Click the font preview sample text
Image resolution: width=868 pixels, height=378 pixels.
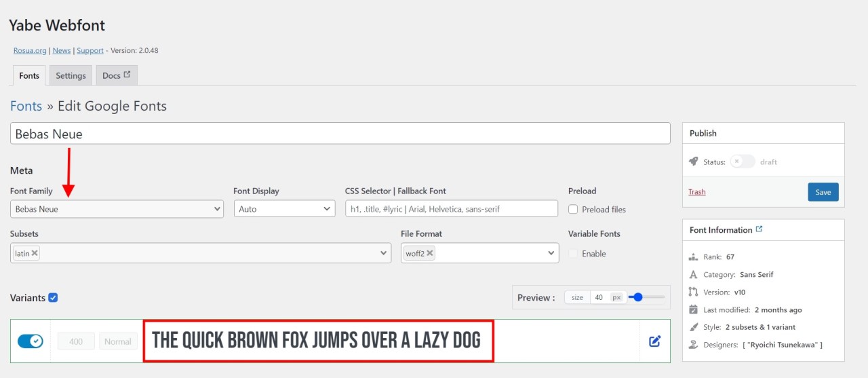316,340
